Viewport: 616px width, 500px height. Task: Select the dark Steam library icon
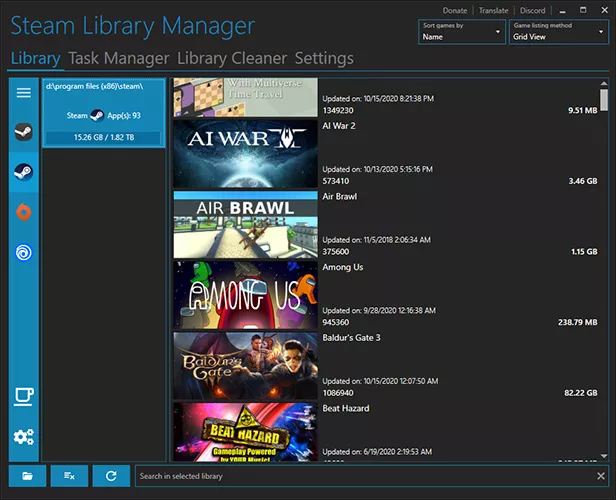click(x=24, y=132)
